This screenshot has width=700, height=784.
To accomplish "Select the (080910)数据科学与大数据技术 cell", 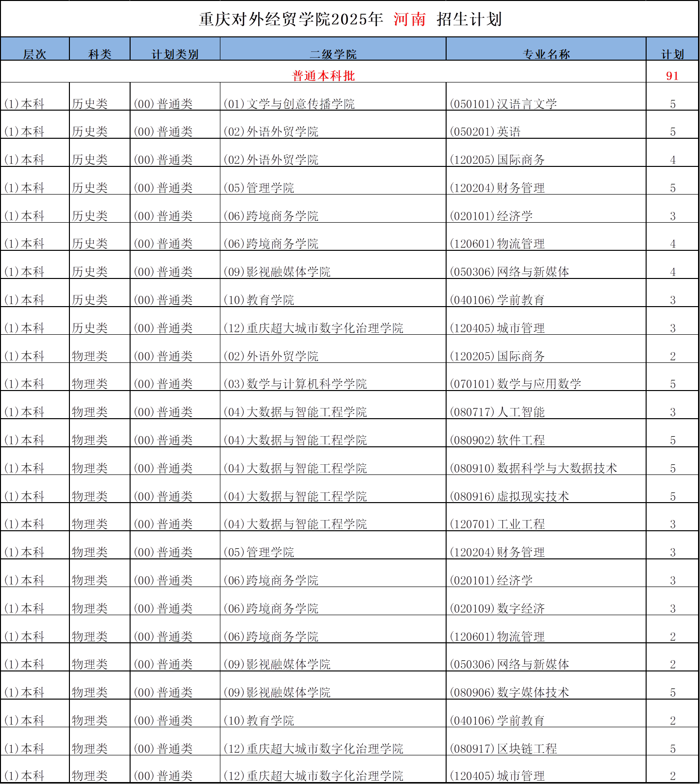I will click(x=533, y=468).
